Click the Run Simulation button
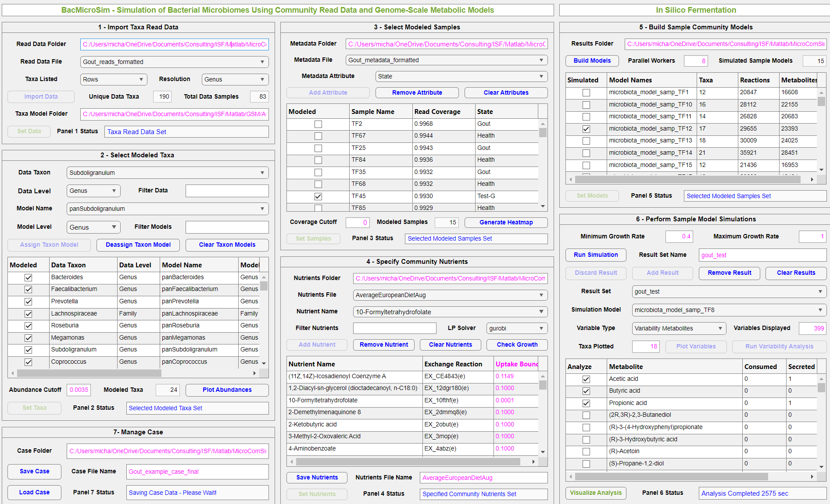 (x=596, y=255)
